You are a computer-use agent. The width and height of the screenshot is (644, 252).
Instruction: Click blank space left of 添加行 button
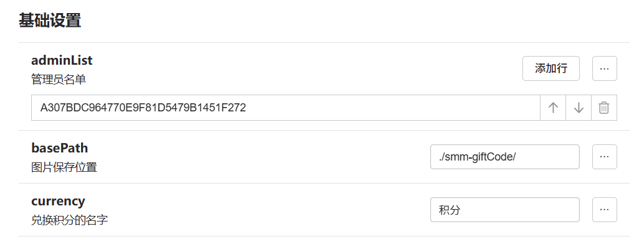pos(308,68)
